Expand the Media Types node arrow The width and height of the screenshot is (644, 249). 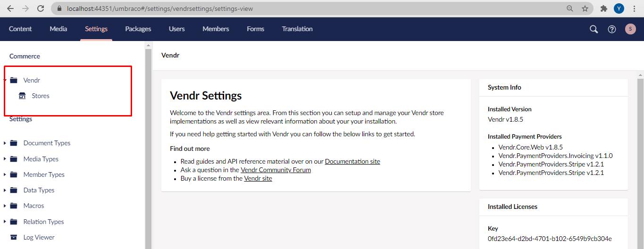tap(5, 159)
